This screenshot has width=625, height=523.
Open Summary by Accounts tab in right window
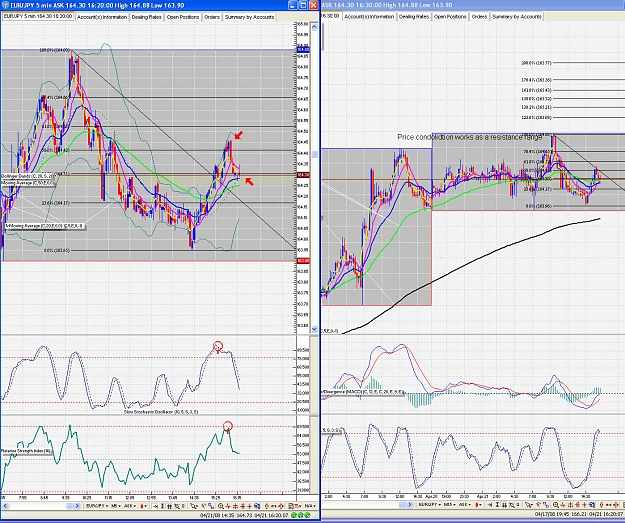coord(517,17)
